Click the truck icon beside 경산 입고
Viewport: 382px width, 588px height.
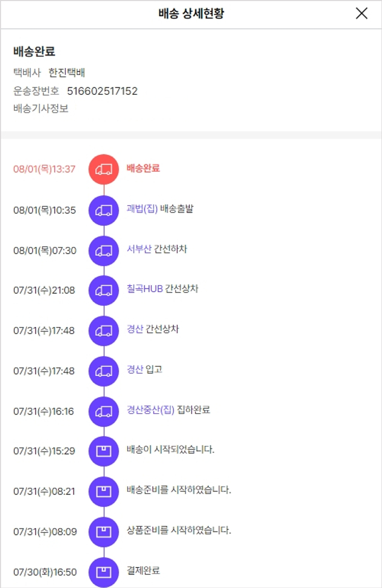click(104, 371)
